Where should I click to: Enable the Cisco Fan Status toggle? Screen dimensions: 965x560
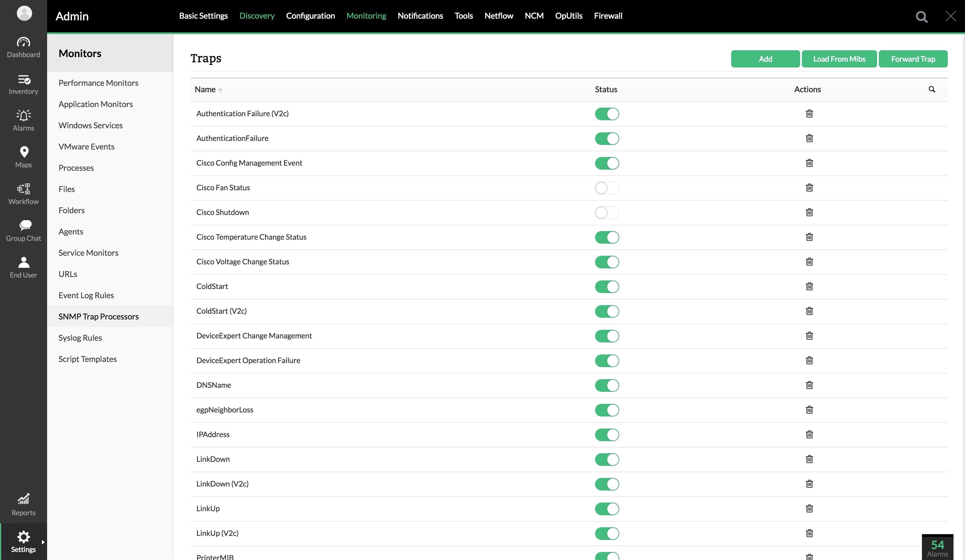[x=607, y=188]
